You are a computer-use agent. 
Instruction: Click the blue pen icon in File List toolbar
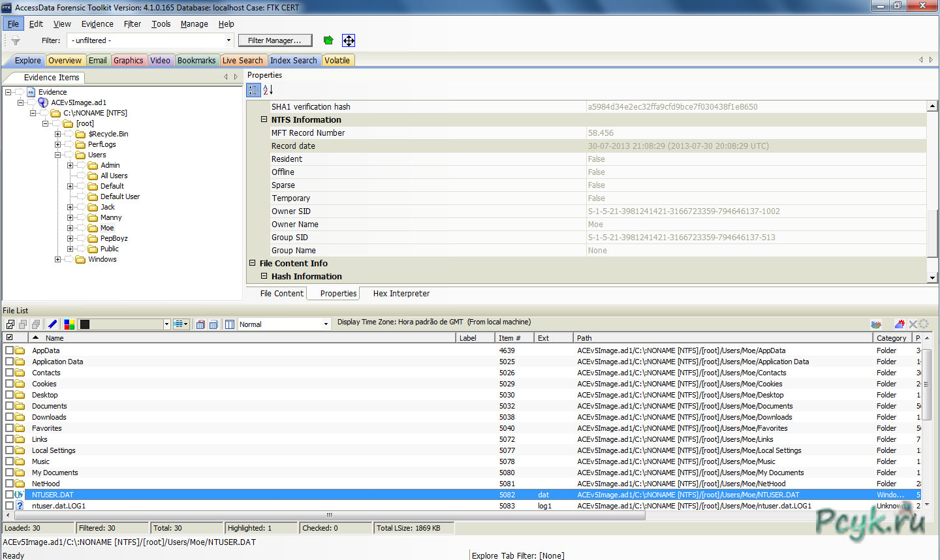[53, 324]
